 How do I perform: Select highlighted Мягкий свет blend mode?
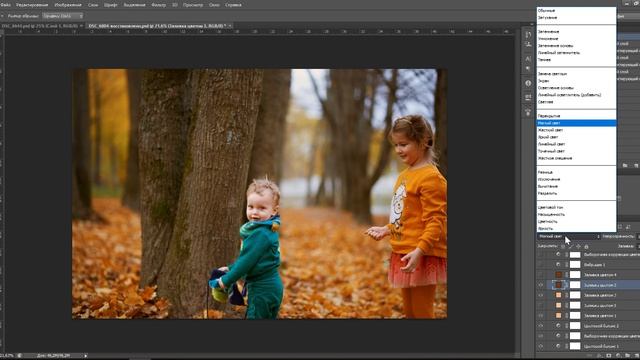click(x=576, y=123)
